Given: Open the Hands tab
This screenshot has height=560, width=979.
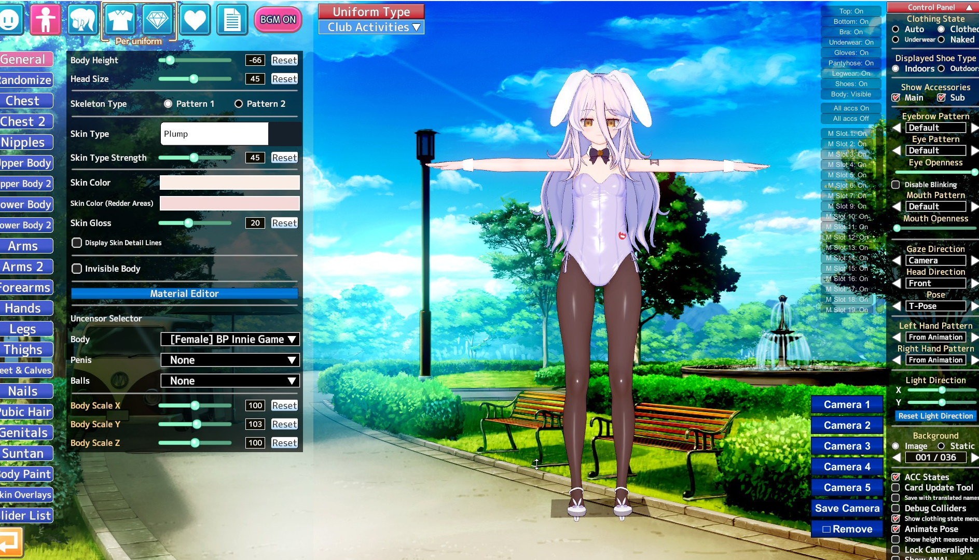Looking at the screenshot, I should [26, 309].
